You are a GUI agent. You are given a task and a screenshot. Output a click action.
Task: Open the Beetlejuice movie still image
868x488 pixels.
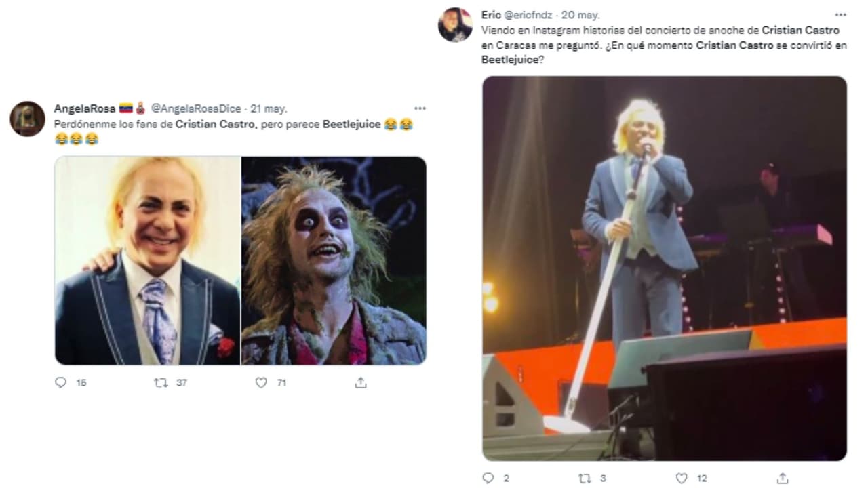(334, 261)
